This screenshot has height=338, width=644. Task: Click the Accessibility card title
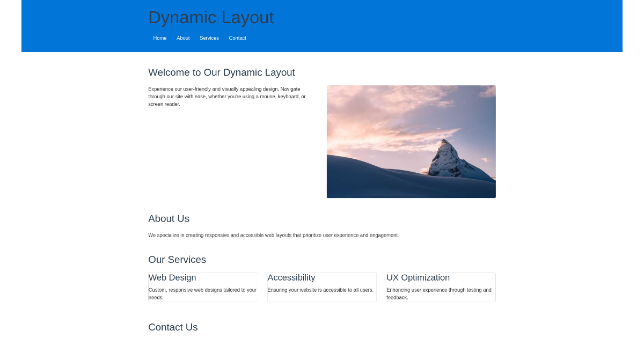291,277
